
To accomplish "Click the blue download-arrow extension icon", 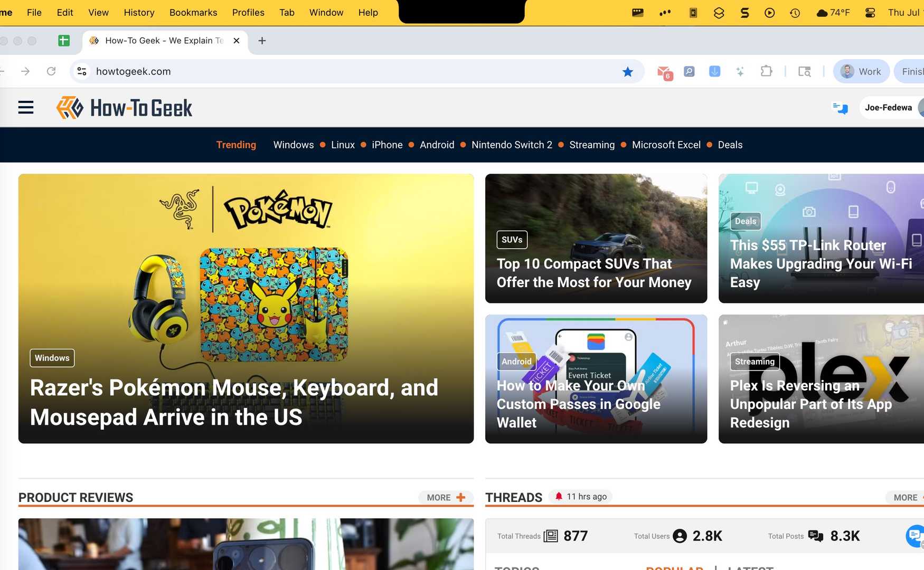I will 714,71.
